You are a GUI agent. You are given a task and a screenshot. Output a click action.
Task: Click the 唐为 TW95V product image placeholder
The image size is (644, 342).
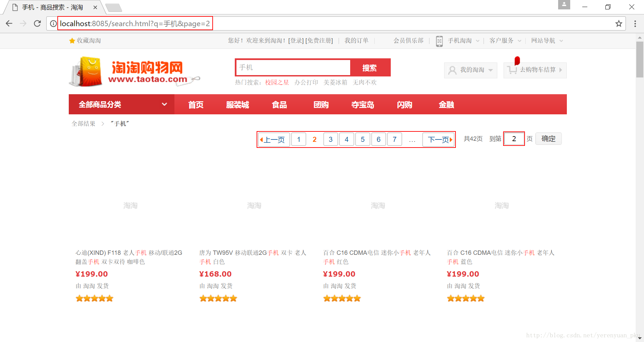(254, 206)
